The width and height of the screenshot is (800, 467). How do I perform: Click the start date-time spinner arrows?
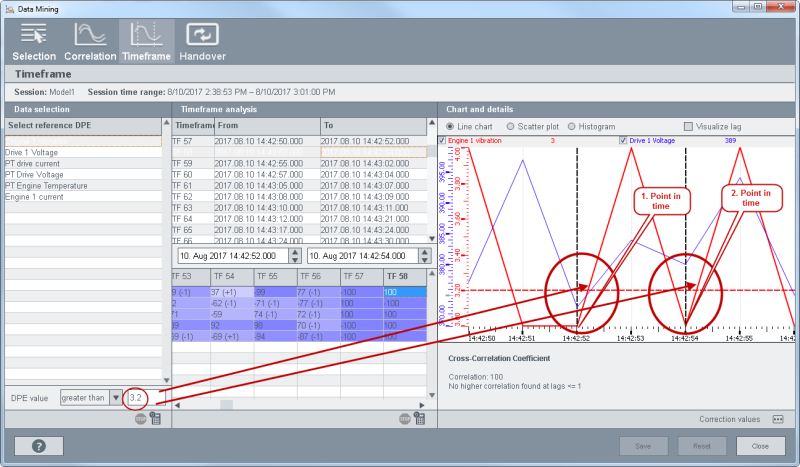294,256
